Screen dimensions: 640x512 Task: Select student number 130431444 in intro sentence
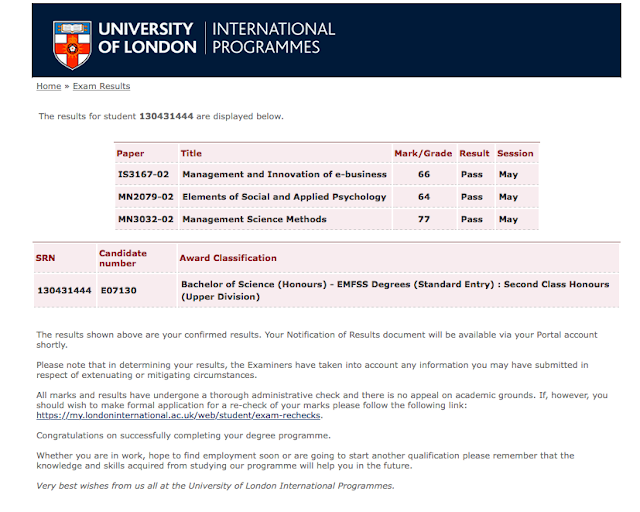[x=166, y=116]
